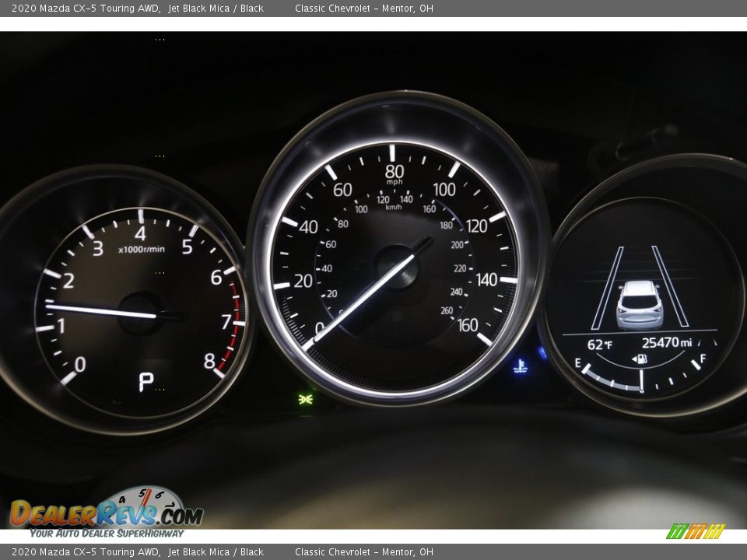Click the E mark on fuel gauge

click(x=577, y=362)
